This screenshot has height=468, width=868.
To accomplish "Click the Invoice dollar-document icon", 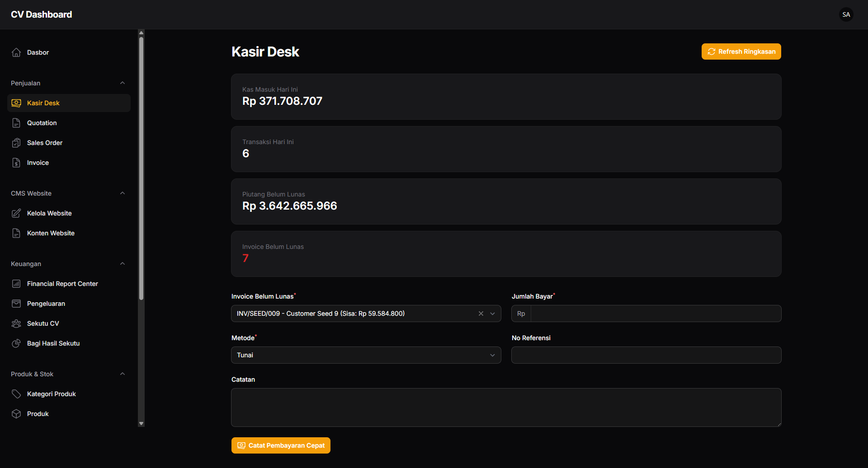I will (x=16, y=162).
